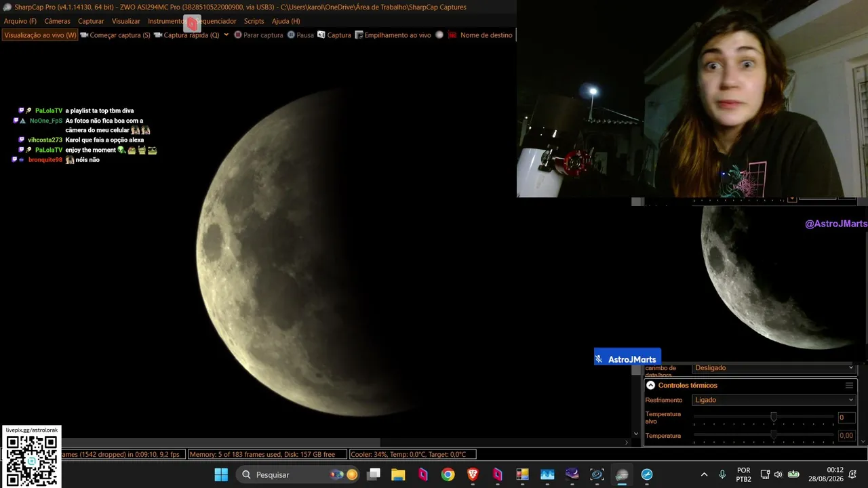Viewport: 868px width, 488px height.
Task: Open the planet app icon on taskbar
Action: [572, 474]
